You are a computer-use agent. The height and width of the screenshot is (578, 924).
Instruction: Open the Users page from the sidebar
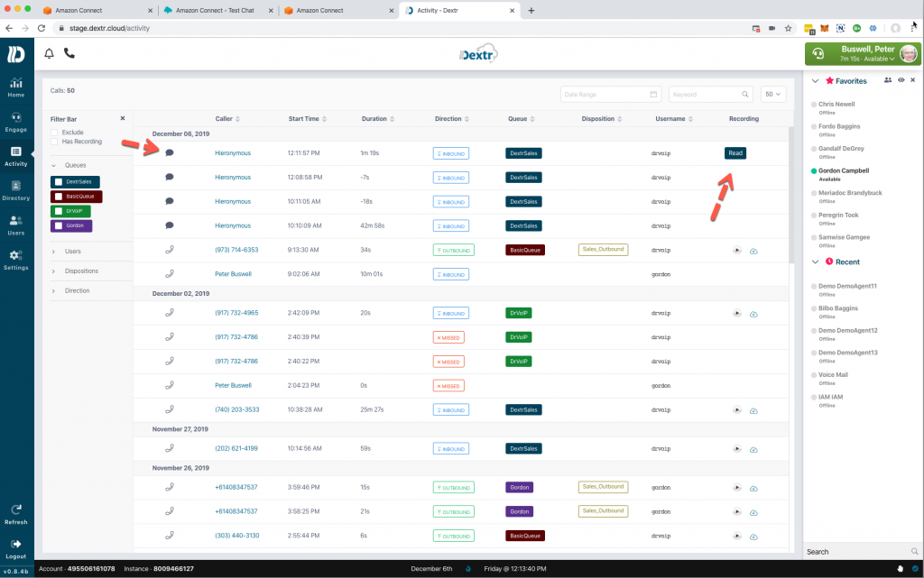[16, 225]
